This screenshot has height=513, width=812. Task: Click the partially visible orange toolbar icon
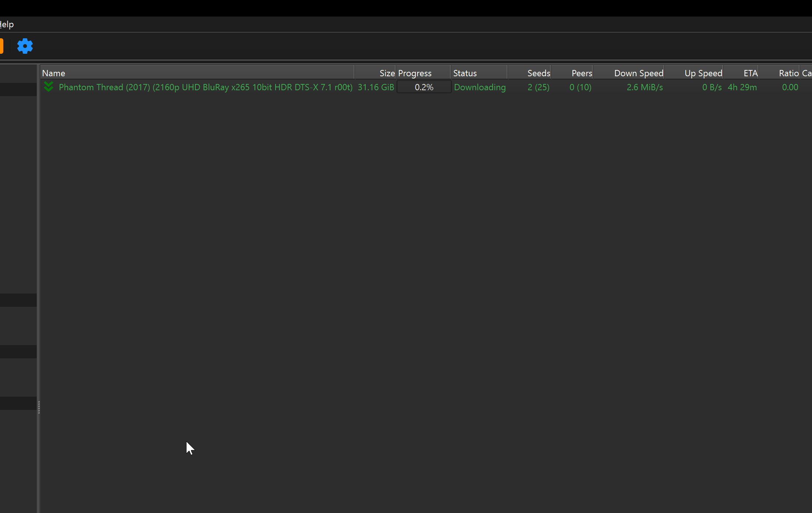[x=1, y=46]
